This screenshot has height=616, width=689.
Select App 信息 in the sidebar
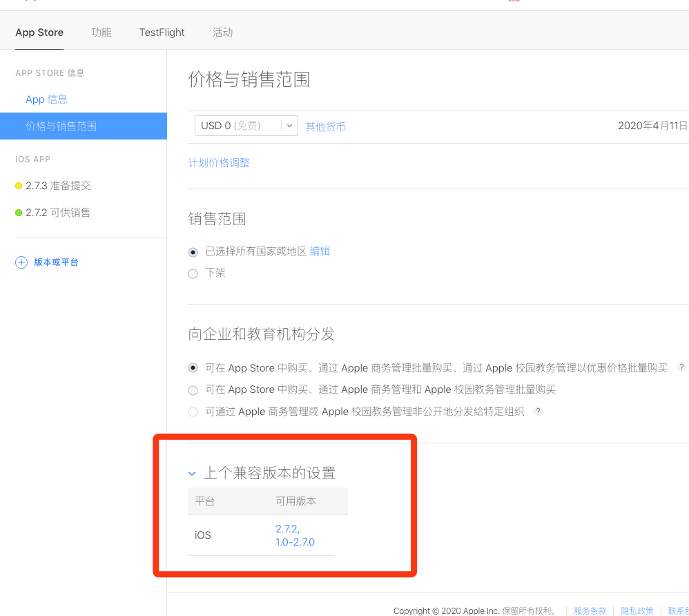tap(46, 99)
